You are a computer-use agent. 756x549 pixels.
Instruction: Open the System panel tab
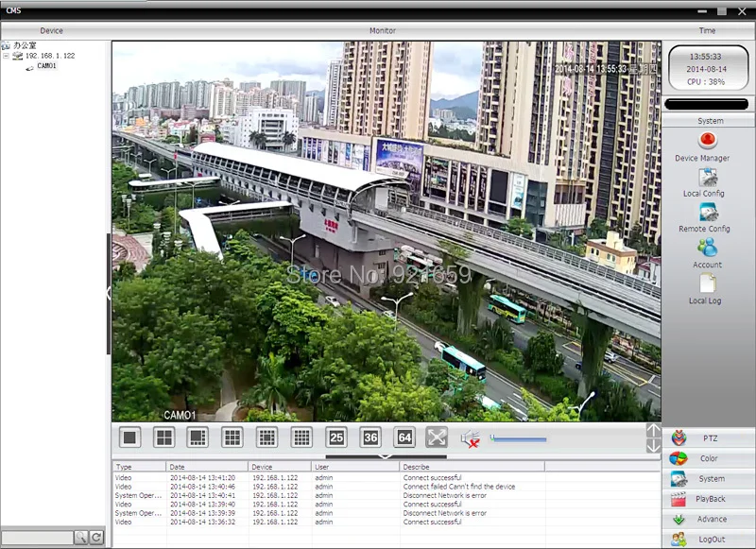pos(709,478)
